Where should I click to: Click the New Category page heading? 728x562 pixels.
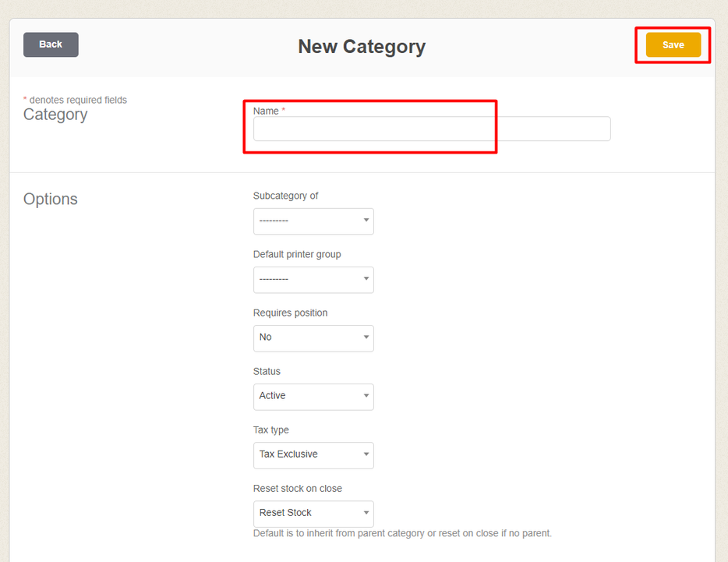pos(362,47)
